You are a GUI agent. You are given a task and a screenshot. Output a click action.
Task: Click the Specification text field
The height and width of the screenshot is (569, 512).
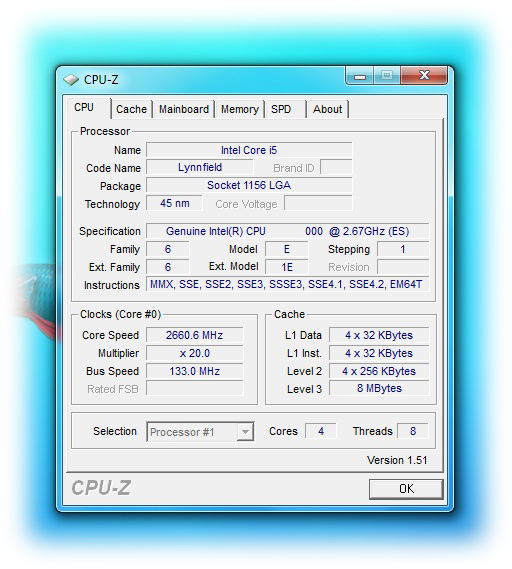click(x=287, y=231)
